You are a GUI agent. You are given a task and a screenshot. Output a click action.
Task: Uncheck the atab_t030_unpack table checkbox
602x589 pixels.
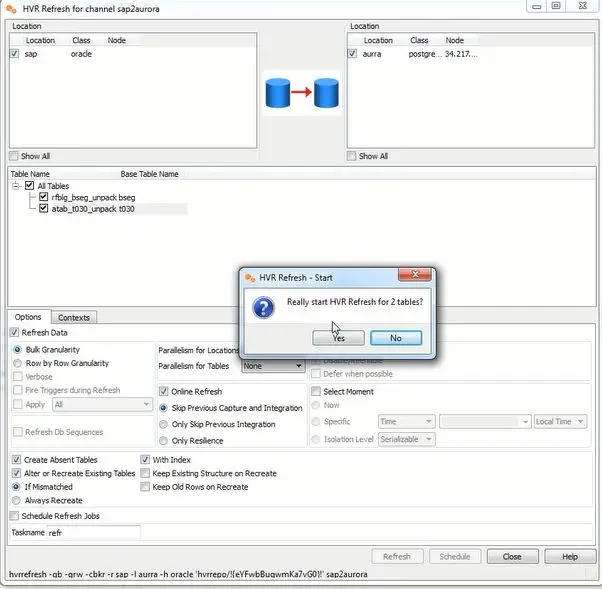[x=43, y=208]
